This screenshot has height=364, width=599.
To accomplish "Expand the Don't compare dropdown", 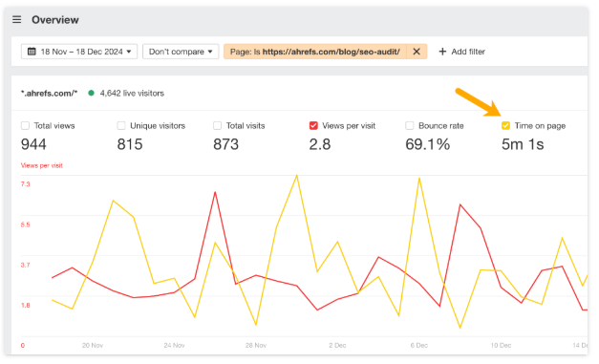I will [181, 52].
